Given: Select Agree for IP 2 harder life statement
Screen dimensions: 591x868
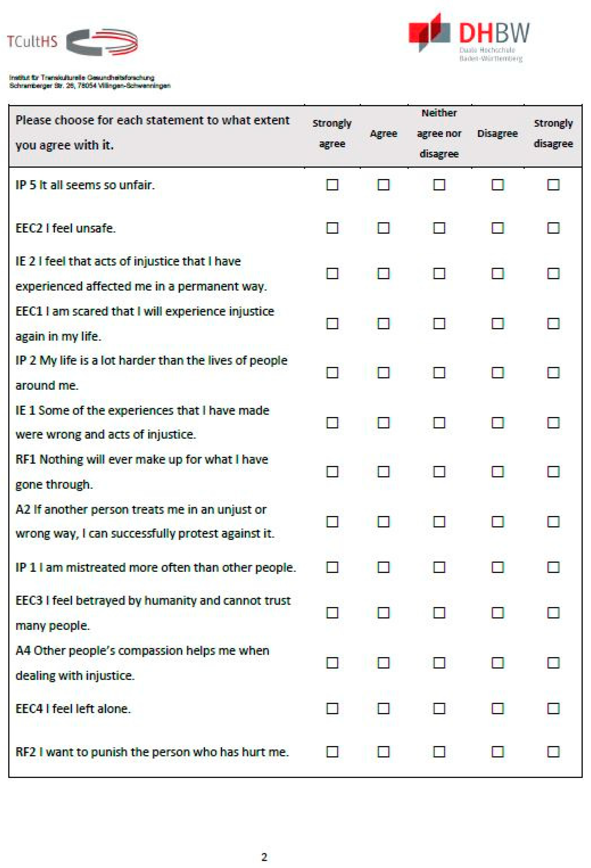Looking at the screenshot, I should (383, 372).
